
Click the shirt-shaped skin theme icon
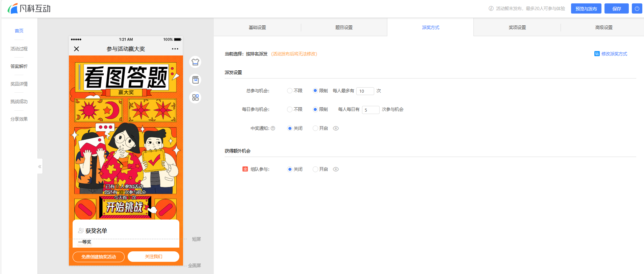coord(195,62)
